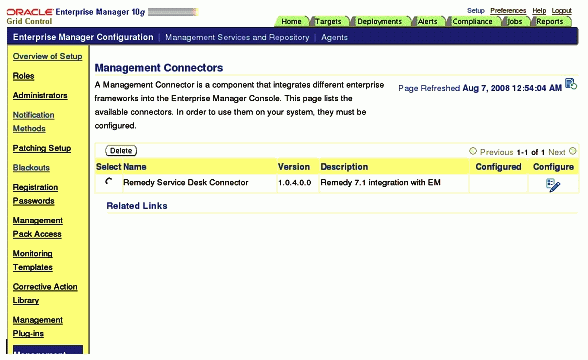The image size is (588, 360).
Task: Open the Agents subtab
Action: (x=334, y=37)
